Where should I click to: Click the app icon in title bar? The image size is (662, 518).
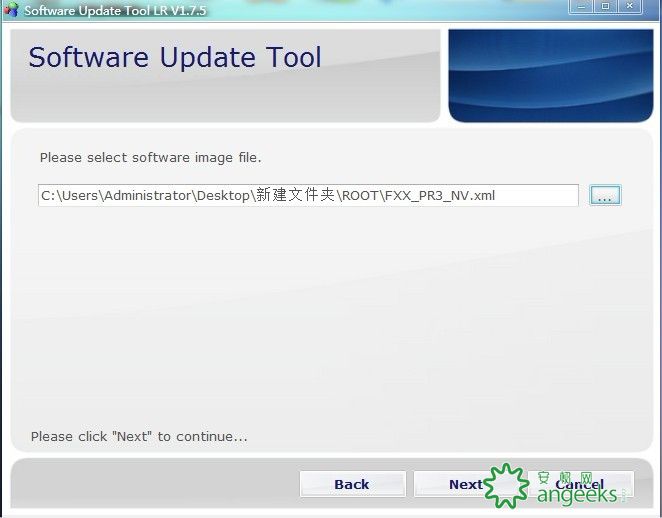(11, 9)
